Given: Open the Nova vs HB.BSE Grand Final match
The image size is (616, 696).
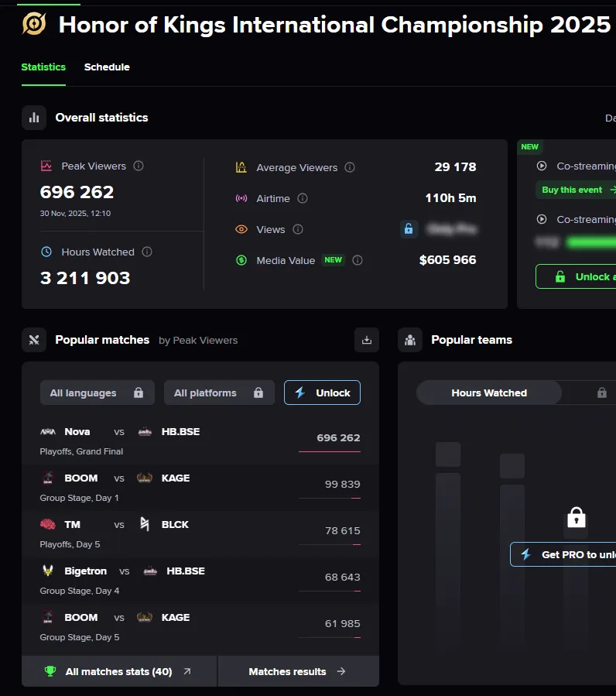Looking at the screenshot, I should tap(200, 441).
